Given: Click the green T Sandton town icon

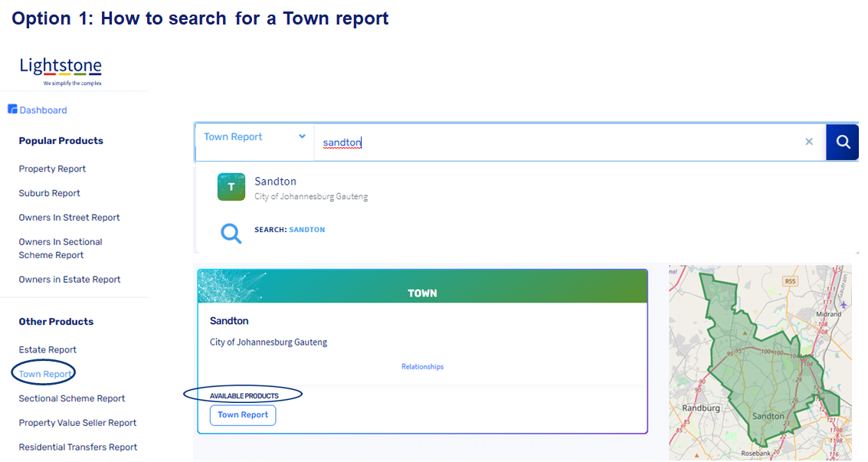Looking at the screenshot, I should pyautogui.click(x=231, y=187).
